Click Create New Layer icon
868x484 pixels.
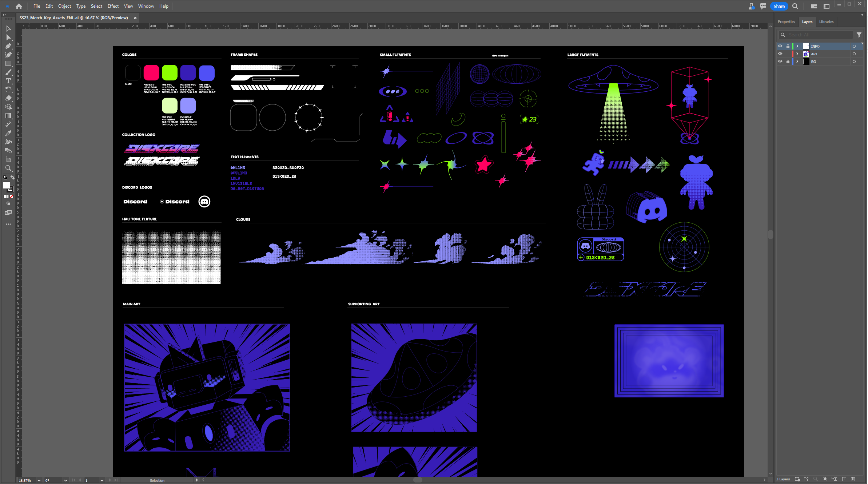click(844, 479)
